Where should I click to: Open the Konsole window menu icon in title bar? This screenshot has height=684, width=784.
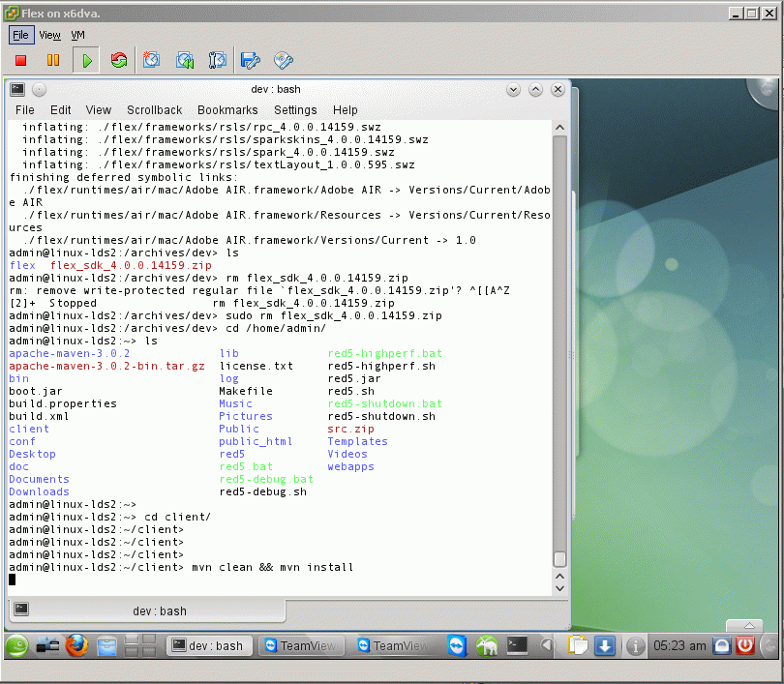pos(17,89)
